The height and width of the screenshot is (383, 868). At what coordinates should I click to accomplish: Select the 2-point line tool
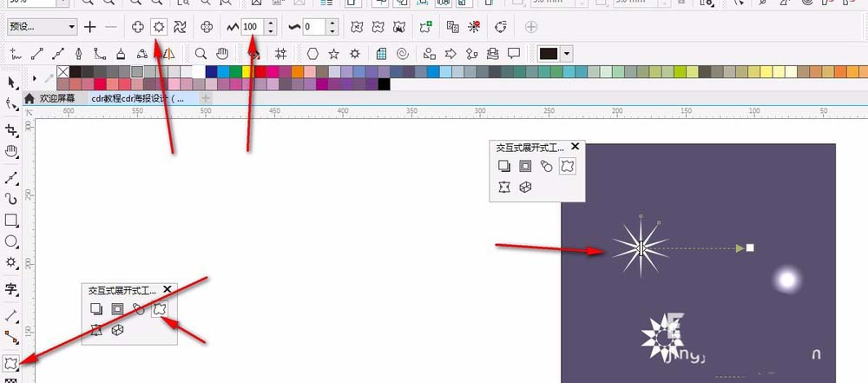(x=37, y=54)
